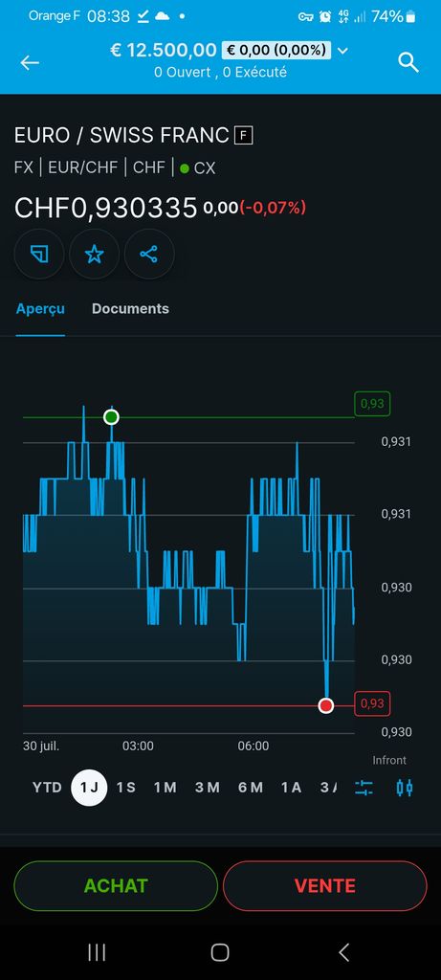Viewport: 441px width, 980px height.
Task: Share this instrument via share icon
Action: tap(148, 254)
